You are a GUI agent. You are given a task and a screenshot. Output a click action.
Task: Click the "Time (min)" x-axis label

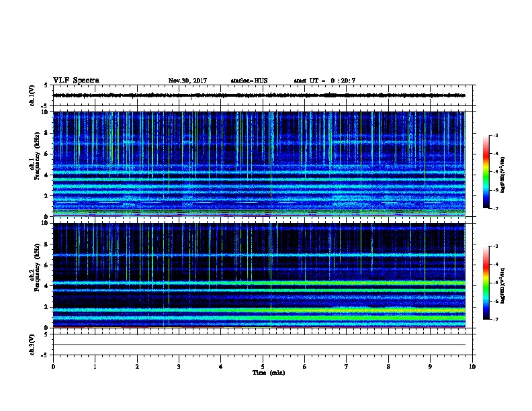[x=269, y=373]
